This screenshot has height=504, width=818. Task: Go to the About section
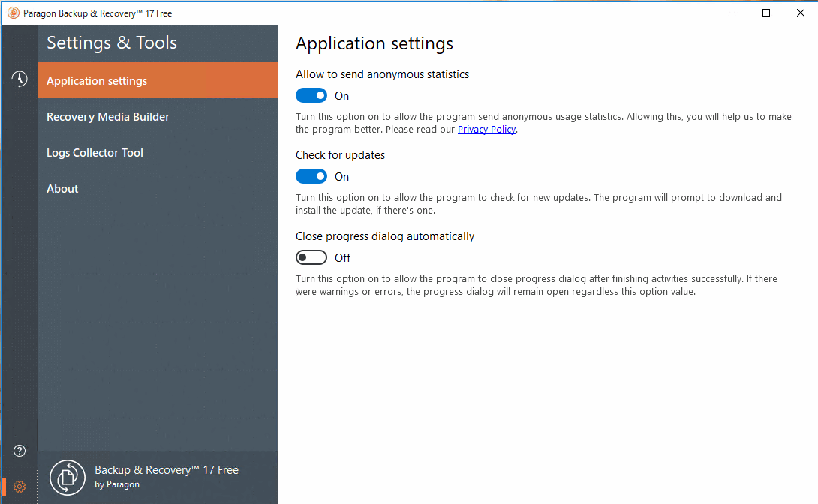(158, 189)
